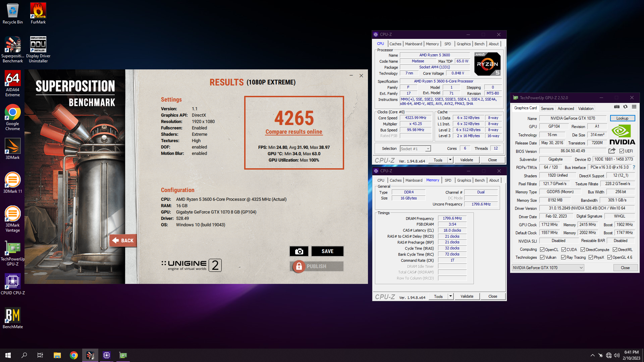Toggle DirectML checkbox in GPU-Z
The width and height of the screenshot is (644, 362).
coord(615,250)
